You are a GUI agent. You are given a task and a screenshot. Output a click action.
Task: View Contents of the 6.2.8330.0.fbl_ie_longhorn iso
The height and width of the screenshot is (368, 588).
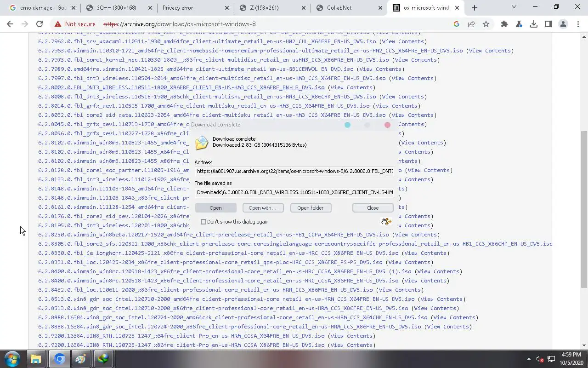[x=425, y=253]
